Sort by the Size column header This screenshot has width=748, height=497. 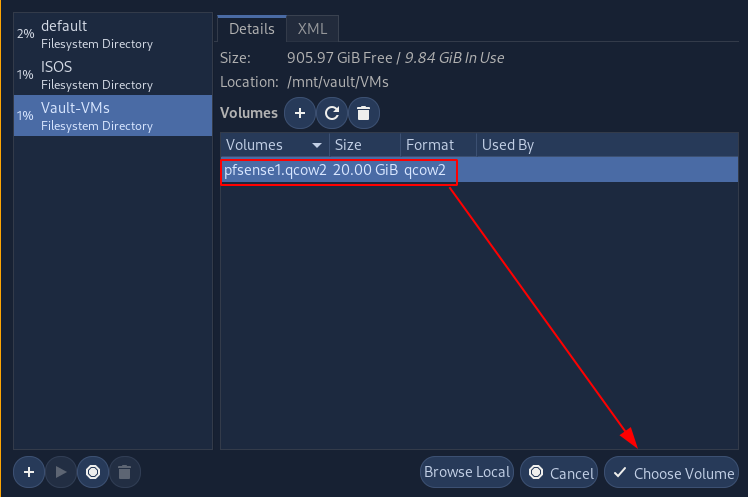coord(365,145)
